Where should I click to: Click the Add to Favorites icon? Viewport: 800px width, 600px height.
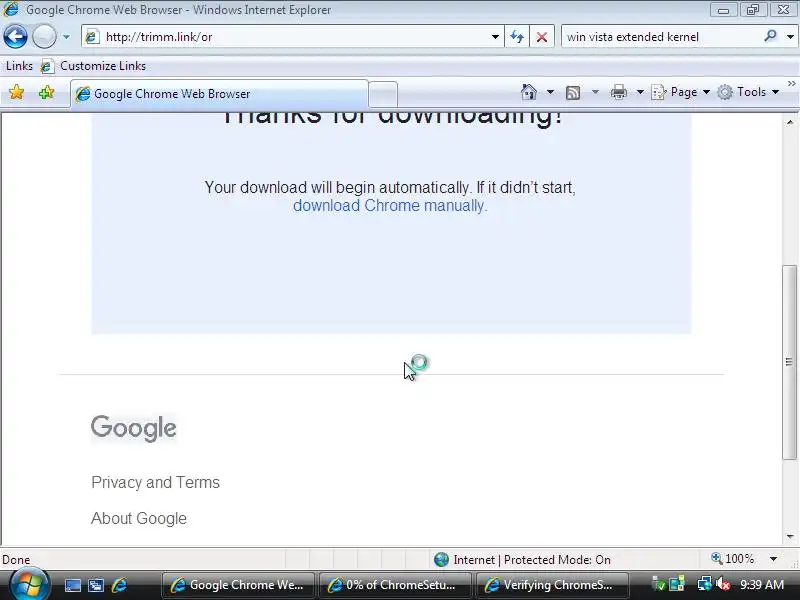pyautogui.click(x=46, y=92)
